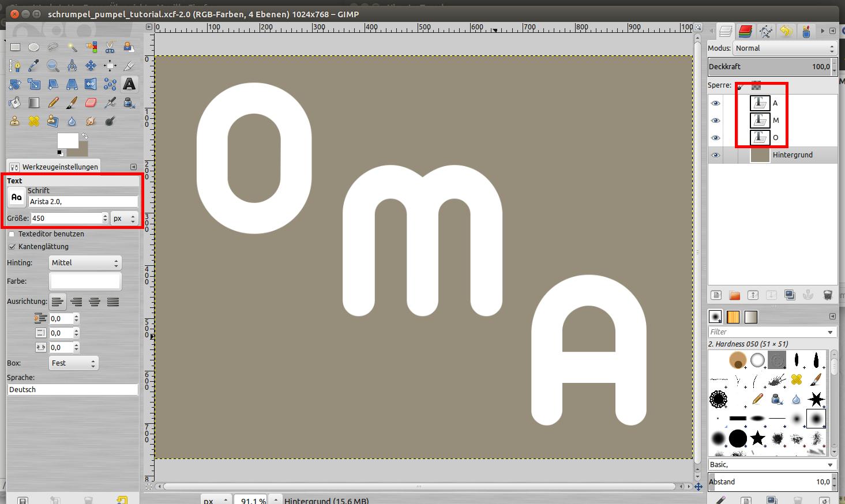Switch to the Layers tab
The width and height of the screenshot is (845, 504).
(x=726, y=31)
